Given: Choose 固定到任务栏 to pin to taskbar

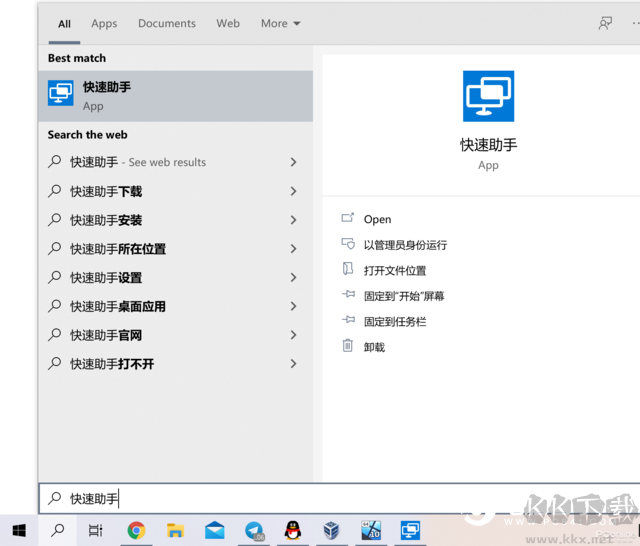Looking at the screenshot, I should [394, 322].
